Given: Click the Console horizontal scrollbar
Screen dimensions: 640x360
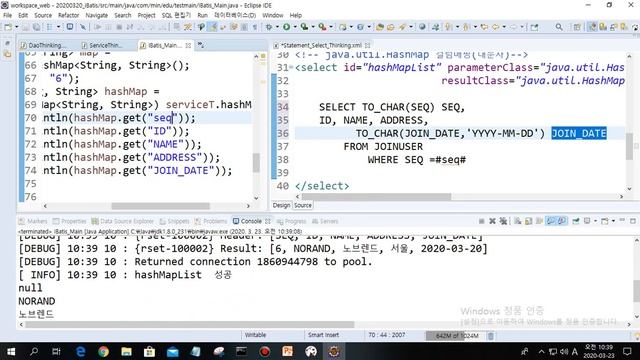Looking at the screenshot, I should (x=190, y=325).
